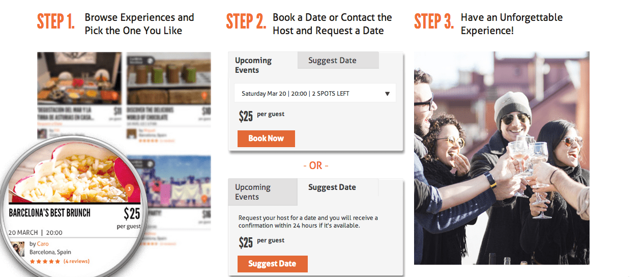Screen dimensions: 644x277
Task: Open the Saturday Mar 20 date dropdown
Action: click(x=315, y=94)
